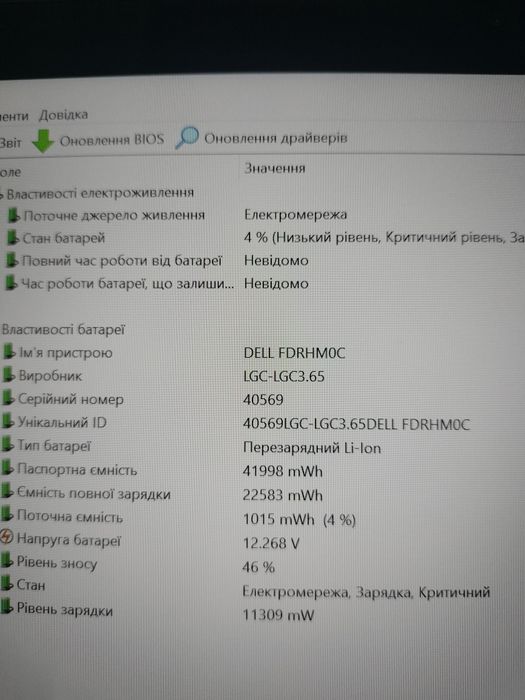
Task: Click icon beside Час роботи батареї, що залиши
Action: coord(12,283)
